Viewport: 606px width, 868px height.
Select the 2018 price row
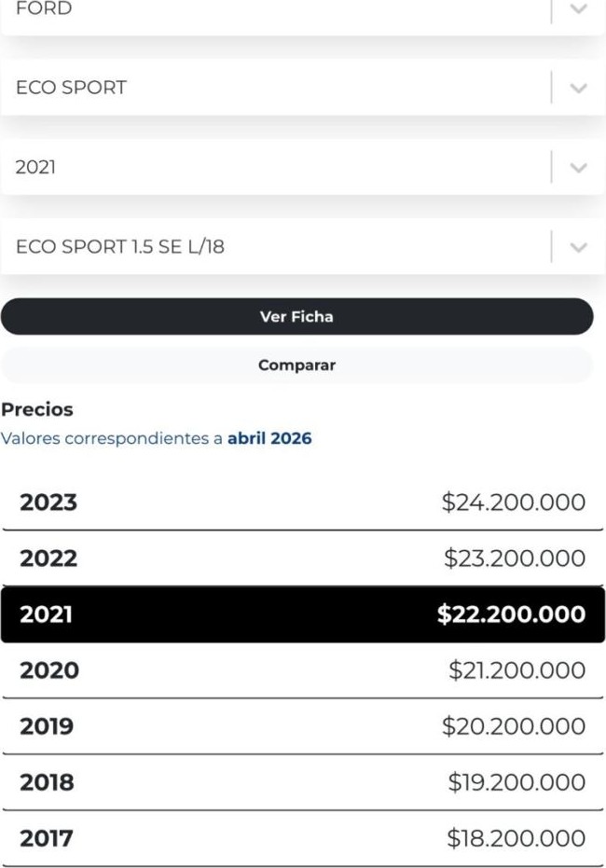[302, 782]
